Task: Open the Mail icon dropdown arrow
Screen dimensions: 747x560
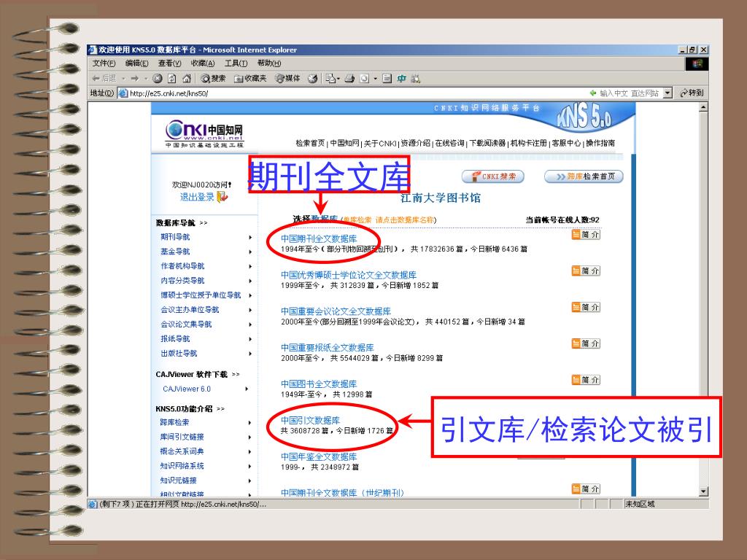Action: point(338,79)
